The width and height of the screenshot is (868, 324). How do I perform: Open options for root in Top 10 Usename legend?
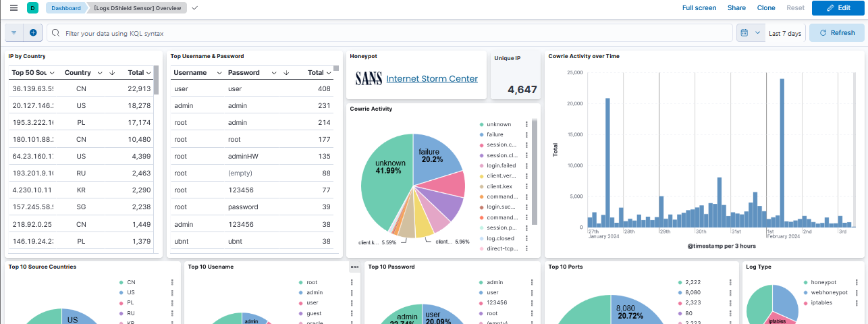click(351, 283)
